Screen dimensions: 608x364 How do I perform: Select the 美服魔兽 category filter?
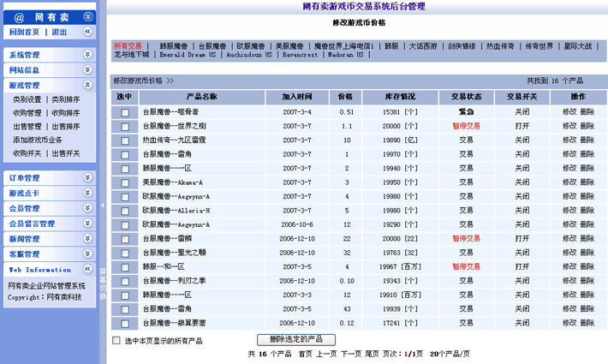(289, 46)
